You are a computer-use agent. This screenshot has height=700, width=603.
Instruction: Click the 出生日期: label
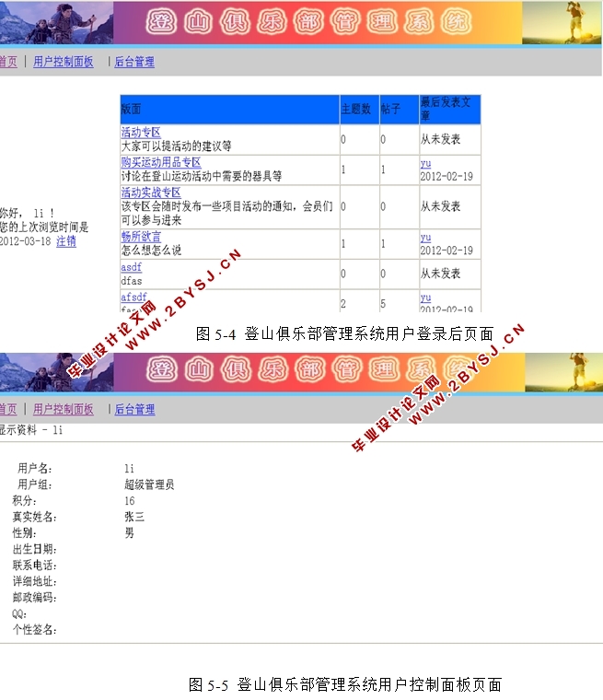pyautogui.click(x=34, y=549)
